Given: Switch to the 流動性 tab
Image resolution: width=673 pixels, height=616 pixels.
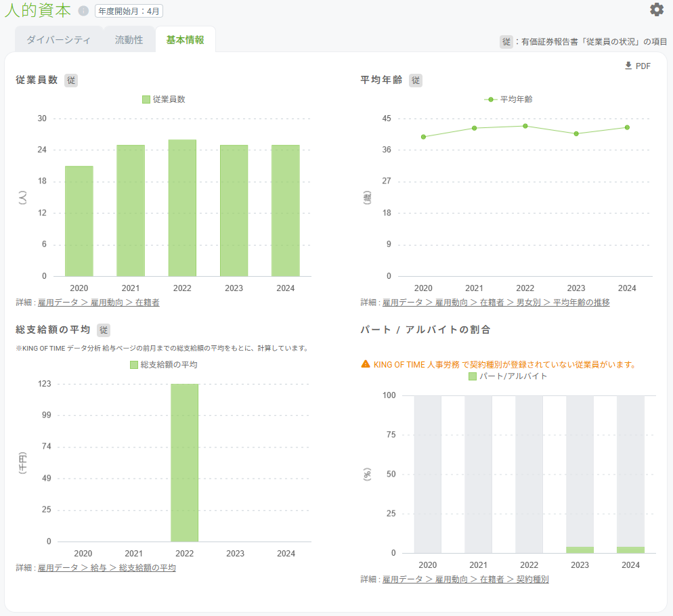Looking at the screenshot, I should click(x=129, y=40).
